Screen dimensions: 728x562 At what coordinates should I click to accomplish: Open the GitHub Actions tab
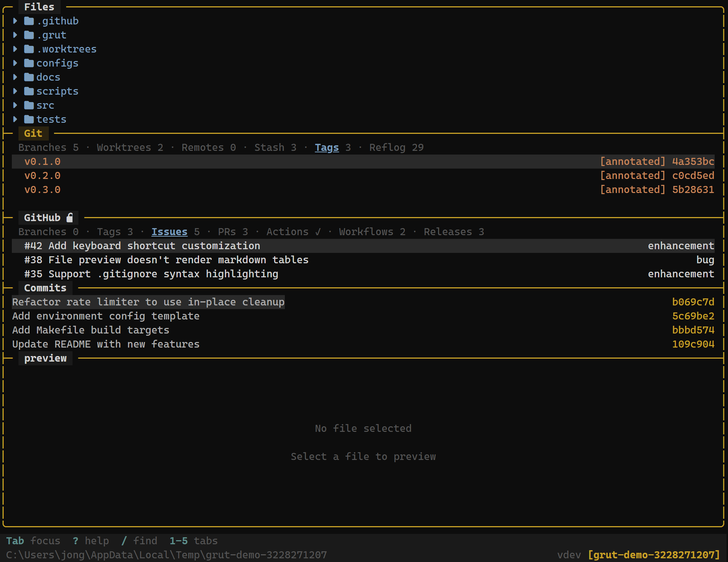293,232
